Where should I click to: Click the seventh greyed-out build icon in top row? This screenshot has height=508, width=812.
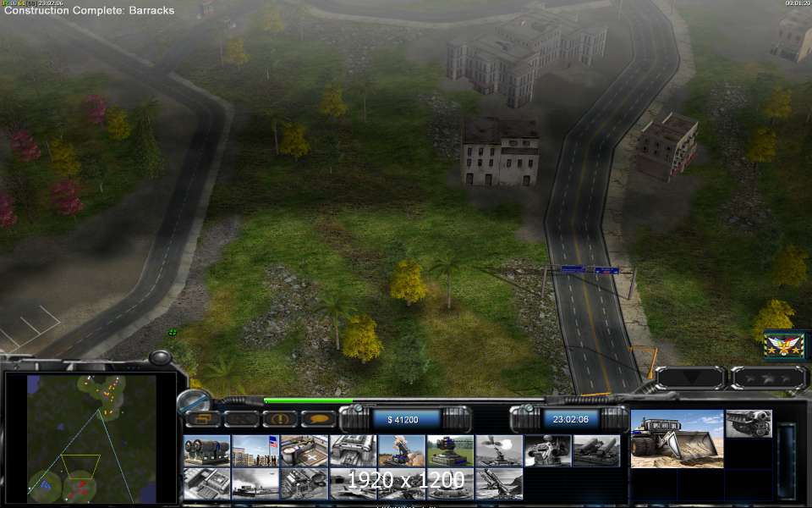coord(499,450)
